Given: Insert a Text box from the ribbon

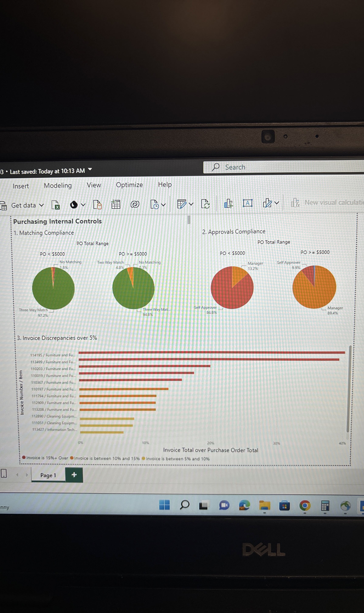Looking at the screenshot, I should coord(247,203).
